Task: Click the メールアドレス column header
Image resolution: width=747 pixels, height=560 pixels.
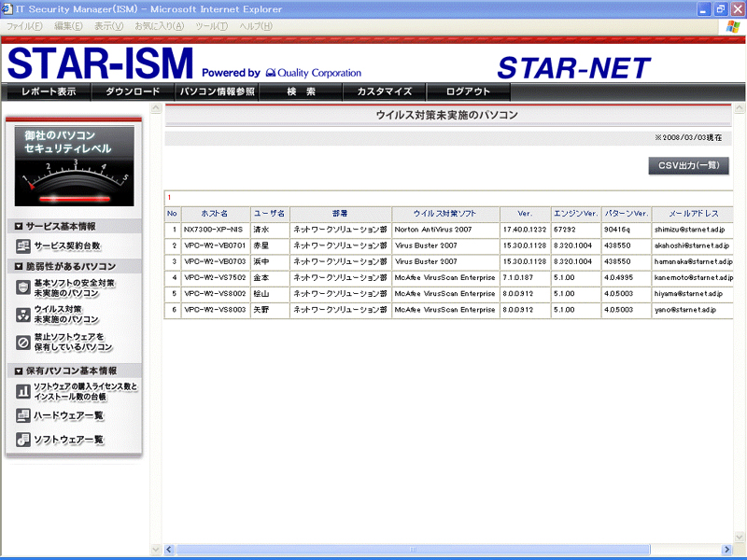Action: (693, 214)
